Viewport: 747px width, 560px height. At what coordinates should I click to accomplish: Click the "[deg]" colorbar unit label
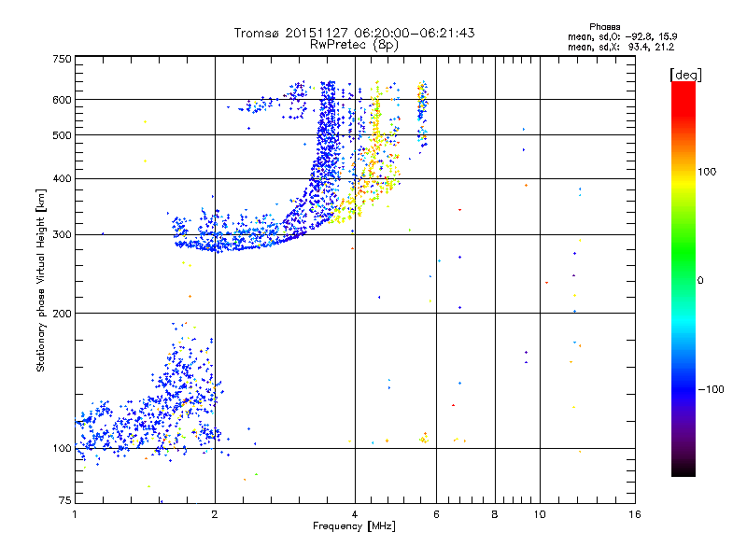pos(685,75)
